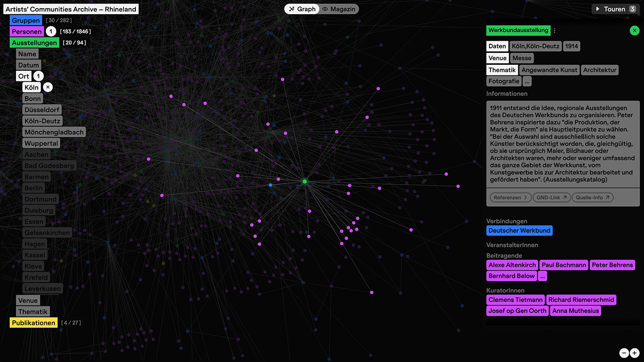644x362 pixels.
Task: Close the Werkbundausstellung detail panel
Action: click(x=634, y=31)
